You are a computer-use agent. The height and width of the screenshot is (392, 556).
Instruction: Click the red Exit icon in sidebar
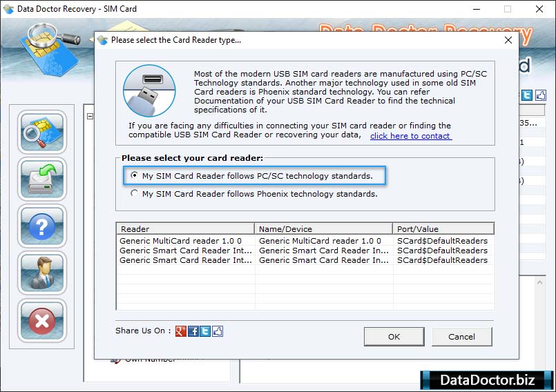coord(42,321)
